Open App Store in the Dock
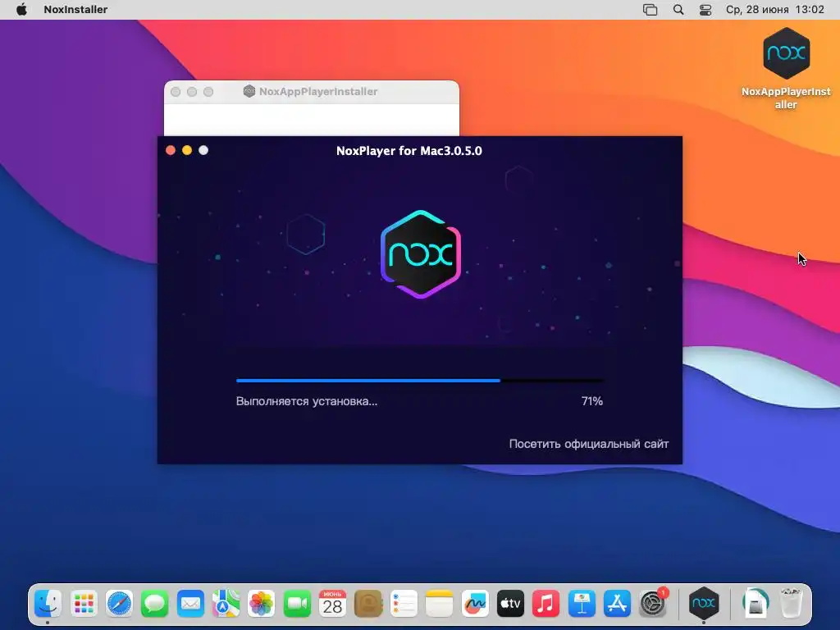This screenshot has height=630, width=840. click(x=617, y=604)
